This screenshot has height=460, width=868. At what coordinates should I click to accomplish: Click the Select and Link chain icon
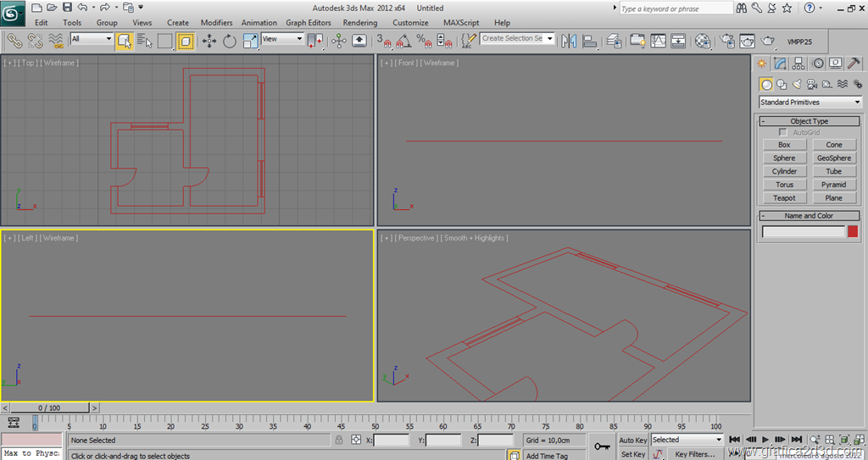14,40
